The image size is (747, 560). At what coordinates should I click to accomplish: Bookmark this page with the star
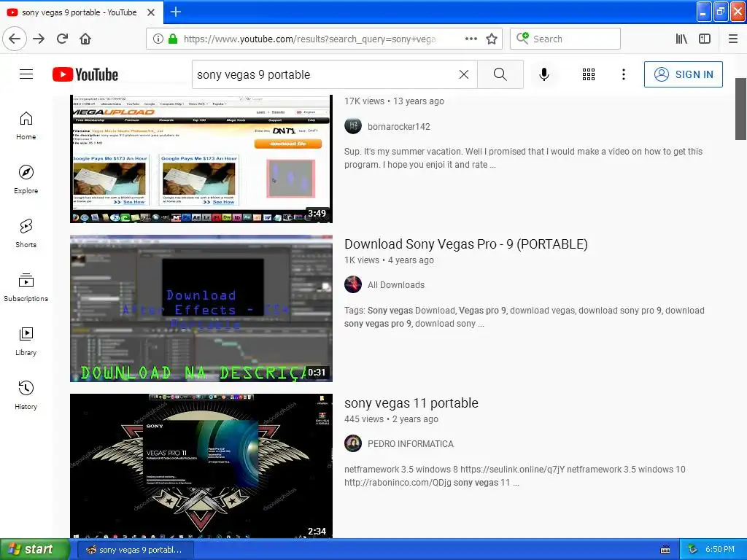(492, 39)
